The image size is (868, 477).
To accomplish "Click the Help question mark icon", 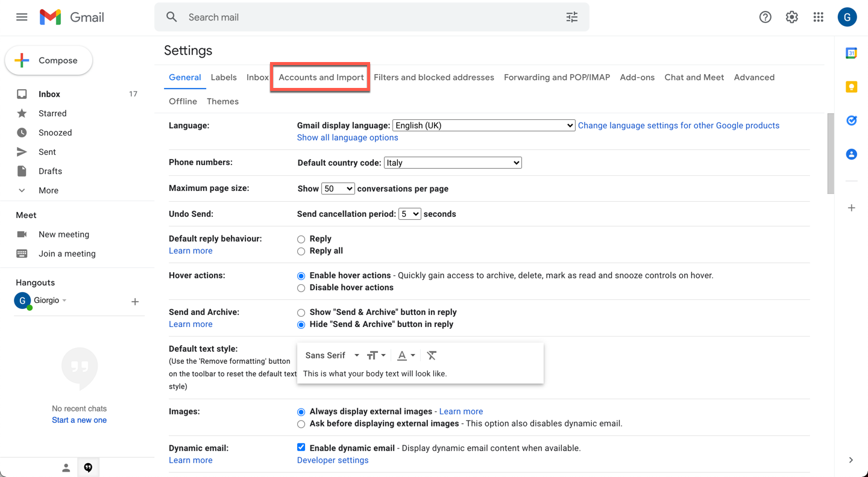I will (x=765, y=17).
